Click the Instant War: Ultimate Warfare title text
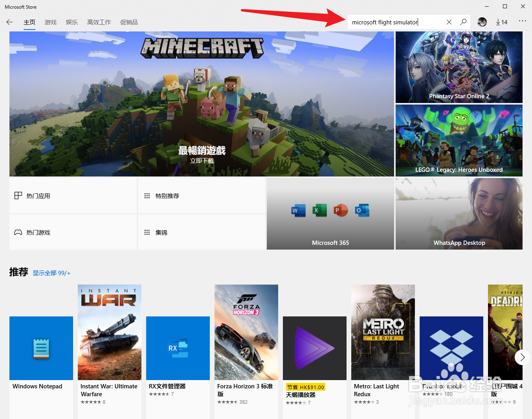Viewport: 532px width, 419px height. tap(109, 390)
